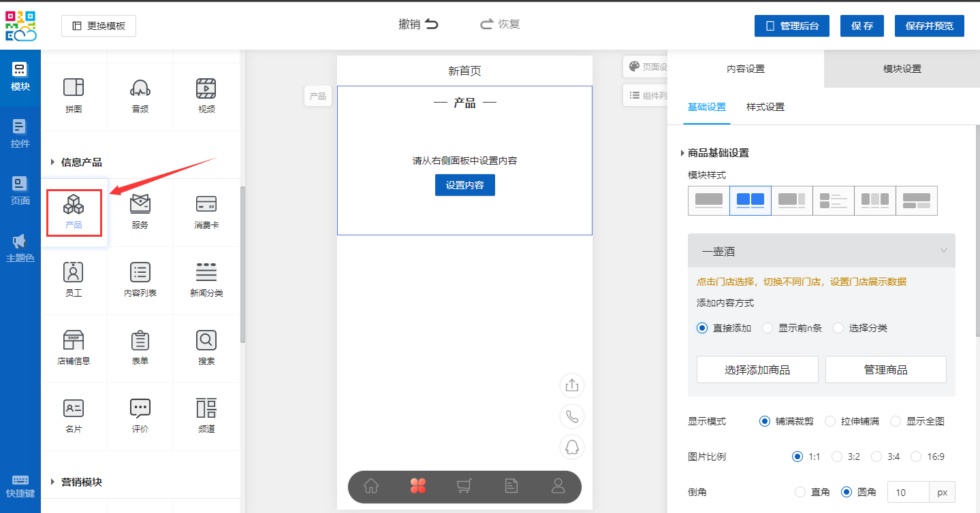Select the 显示前n条 radio option
This screenshot has width=980, height=513.
(768, 328)
